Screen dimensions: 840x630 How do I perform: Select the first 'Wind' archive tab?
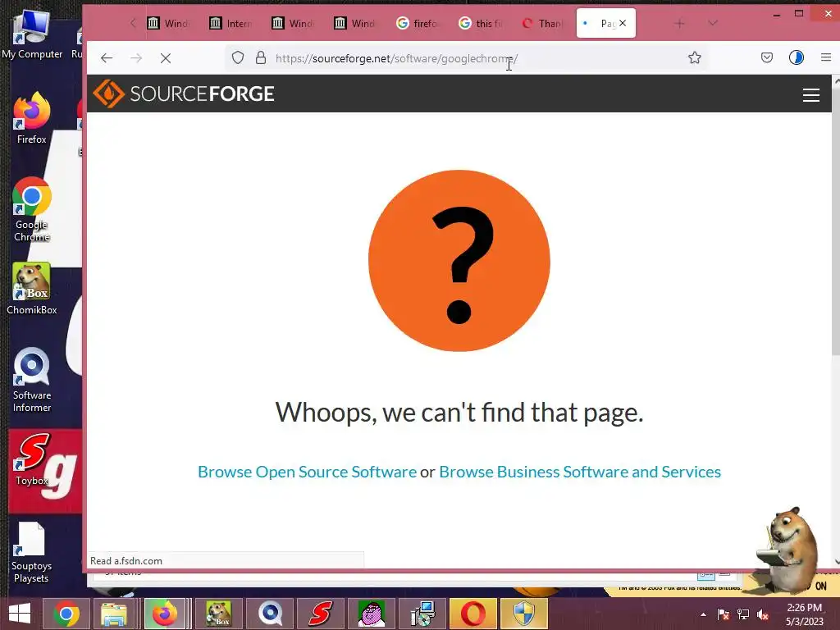pos(169,23)
